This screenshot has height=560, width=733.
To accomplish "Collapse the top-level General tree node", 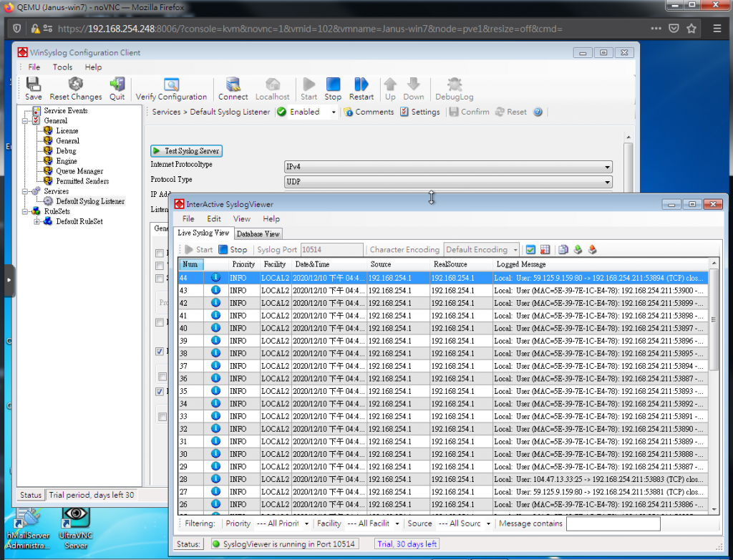I will pyautogui.click(x=25, y=121).
